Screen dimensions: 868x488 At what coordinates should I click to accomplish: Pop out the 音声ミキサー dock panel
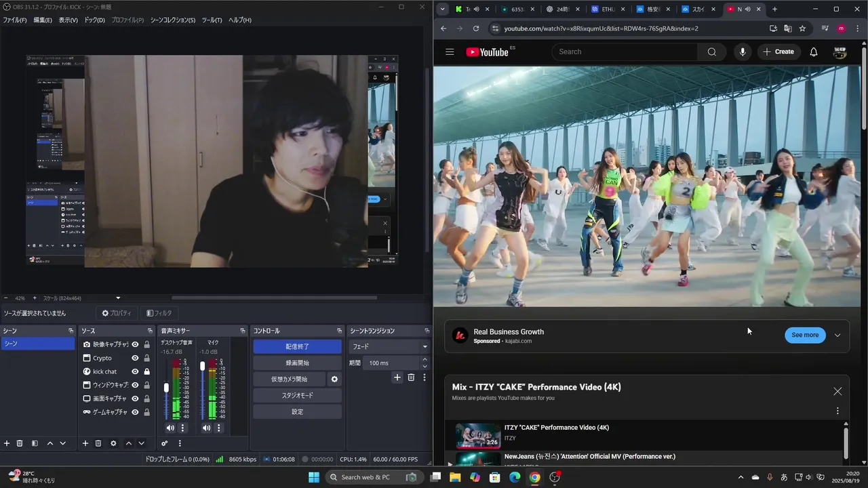[x=242, y=331]
